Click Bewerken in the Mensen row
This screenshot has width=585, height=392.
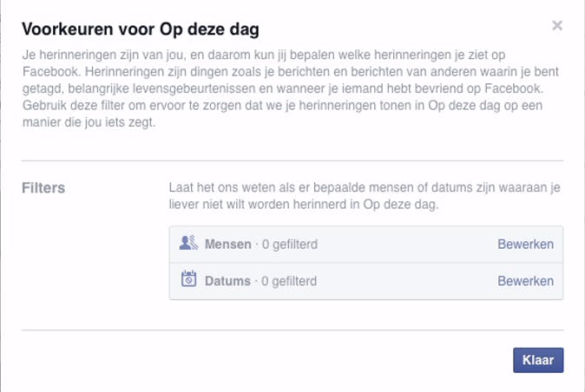(525, 245)
